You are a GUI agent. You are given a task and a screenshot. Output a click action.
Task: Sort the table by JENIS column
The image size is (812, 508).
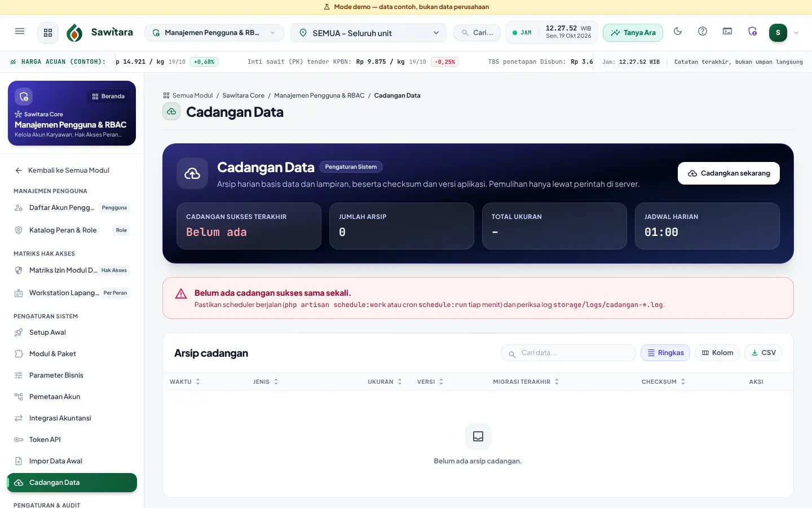[266, 382]
